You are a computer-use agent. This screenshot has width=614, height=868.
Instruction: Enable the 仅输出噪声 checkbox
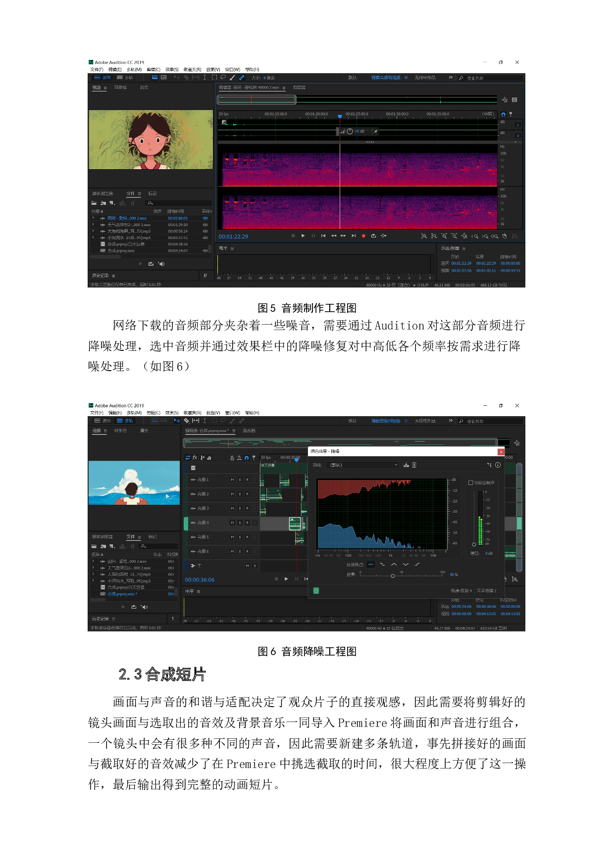(x=470, y=482)
